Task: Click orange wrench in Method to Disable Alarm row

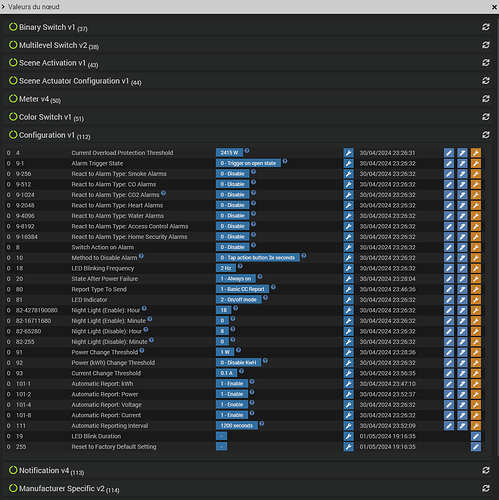Action: pyautogui.click(x=476, y=258)
